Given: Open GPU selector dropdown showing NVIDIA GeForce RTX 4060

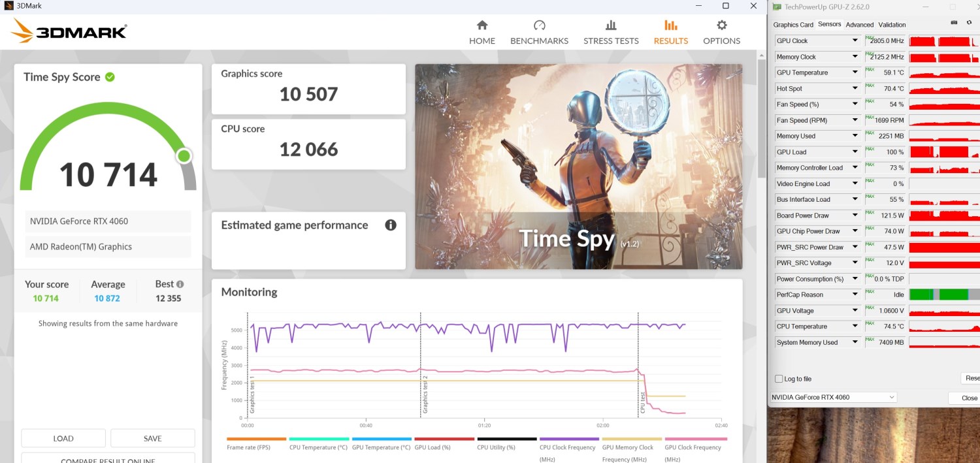Looking at the screenshot, I should (x=834, y=397).
